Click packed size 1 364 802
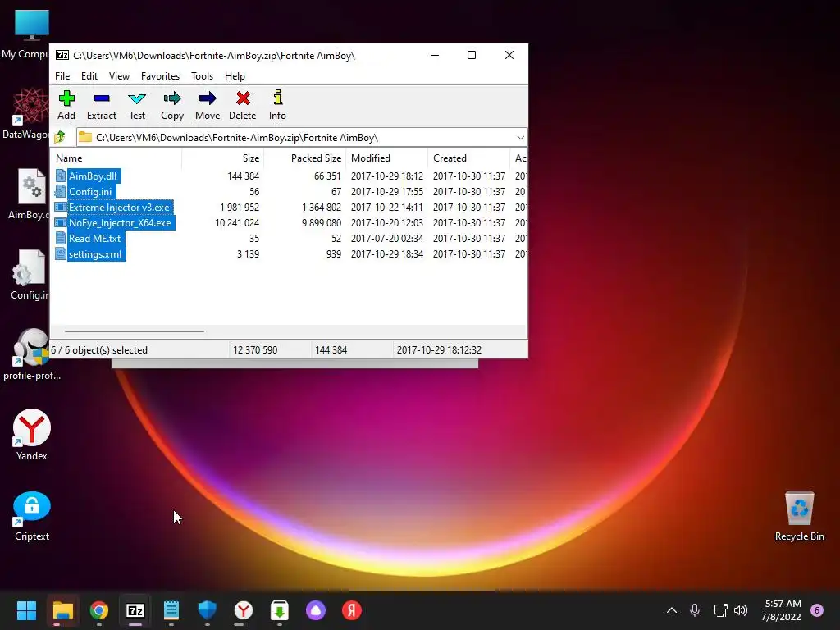840x630 pixels. pyautogui.click(x=322, y=207)
